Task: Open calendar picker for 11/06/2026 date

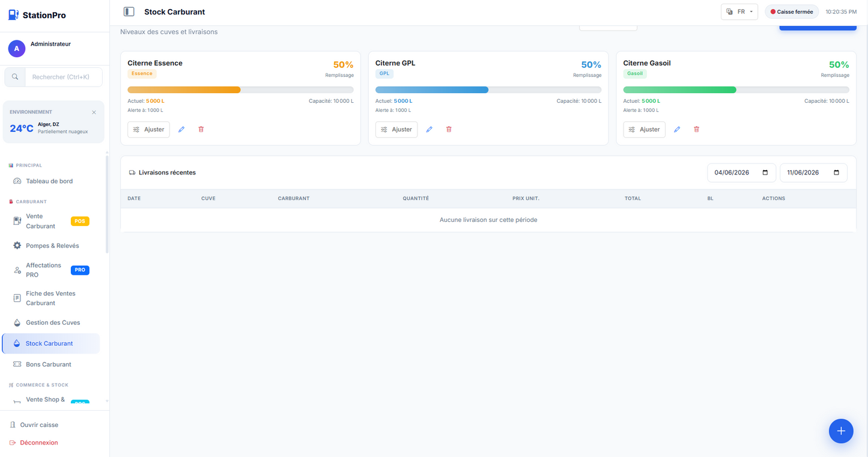Action: [x=836, y=173]
